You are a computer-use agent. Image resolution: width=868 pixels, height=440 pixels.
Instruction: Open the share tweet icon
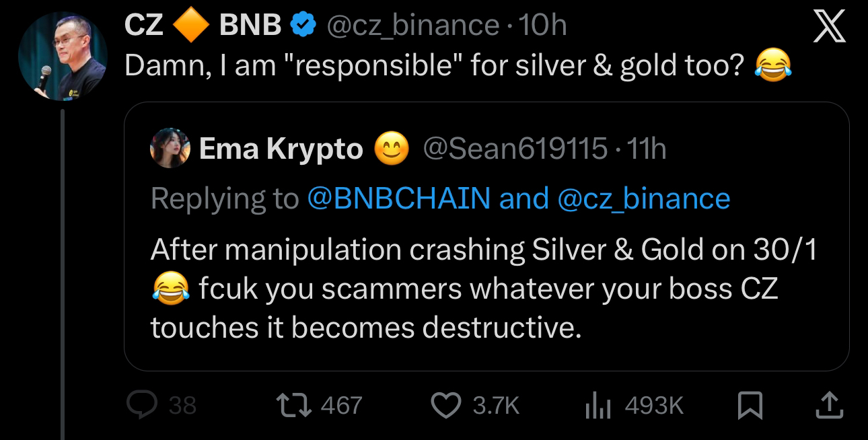(829, 404)
